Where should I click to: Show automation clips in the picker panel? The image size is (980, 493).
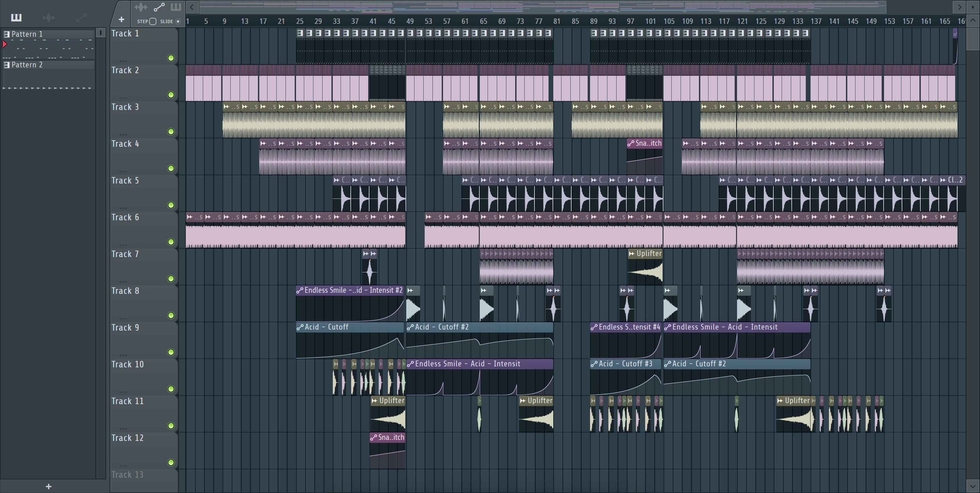coord(81,17)
